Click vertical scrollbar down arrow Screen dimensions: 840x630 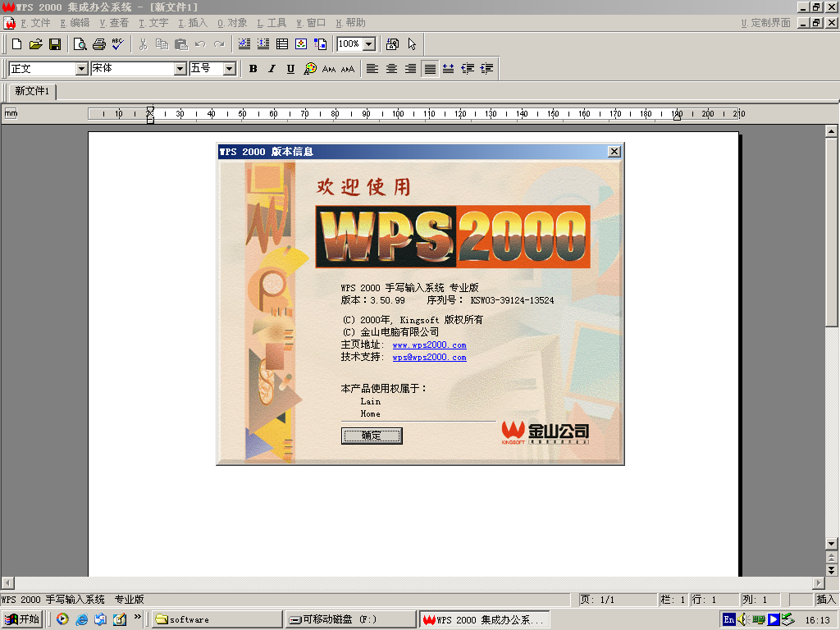[x=832, y=544]
